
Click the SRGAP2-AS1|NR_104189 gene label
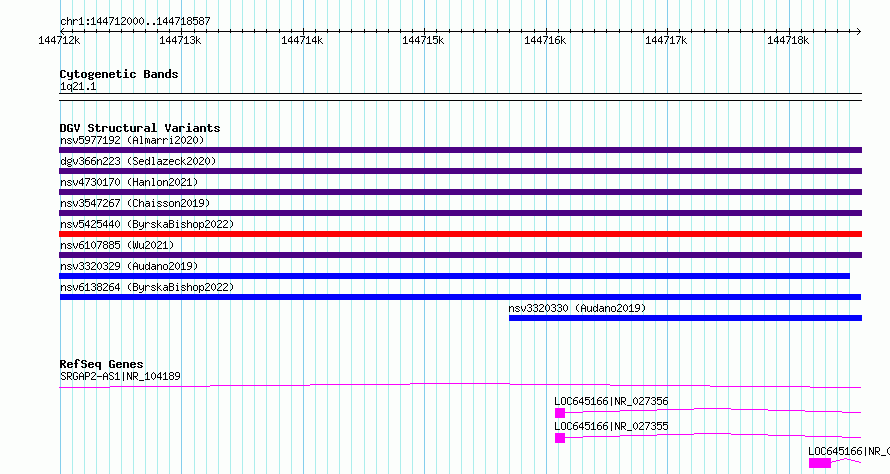tap(120, 376)
